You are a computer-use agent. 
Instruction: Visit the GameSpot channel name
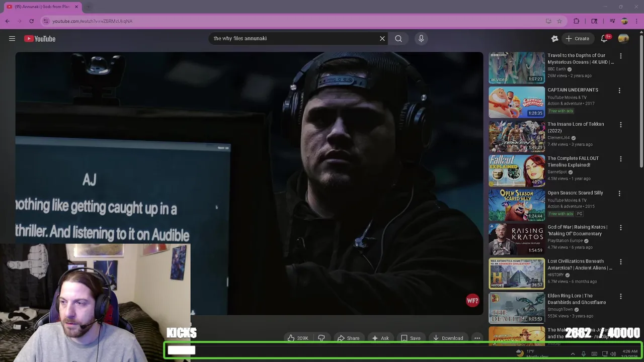(x=557, y=172)
